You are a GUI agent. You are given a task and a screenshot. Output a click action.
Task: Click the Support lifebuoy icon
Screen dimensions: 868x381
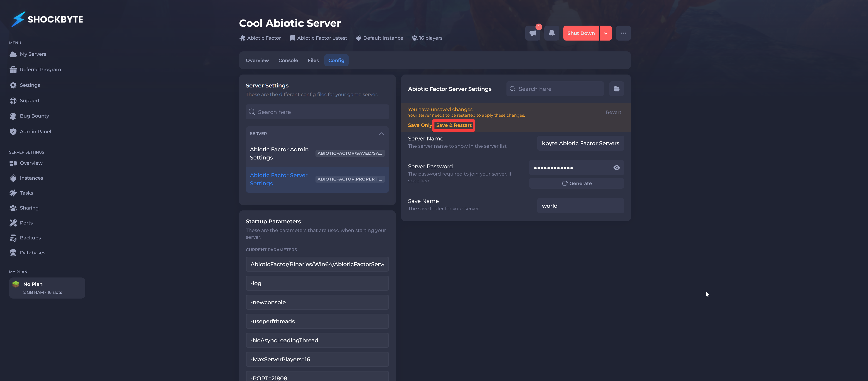pos(13,101)
